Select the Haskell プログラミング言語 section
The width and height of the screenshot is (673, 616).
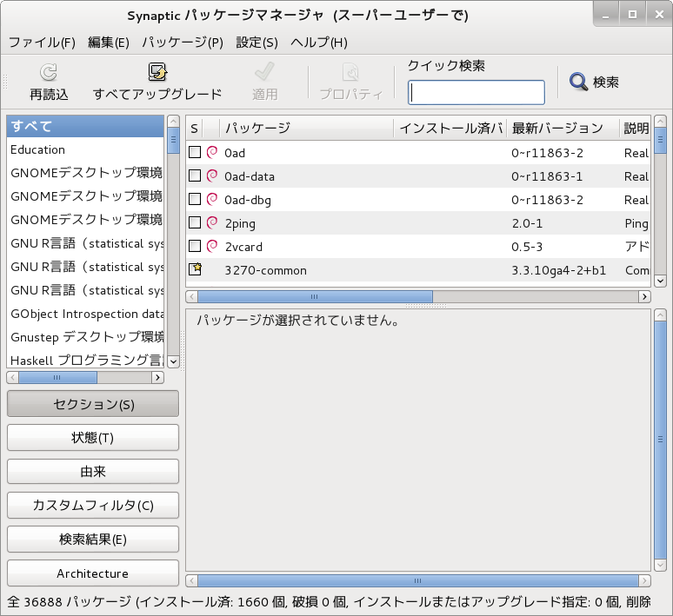[x=85, y=360]
